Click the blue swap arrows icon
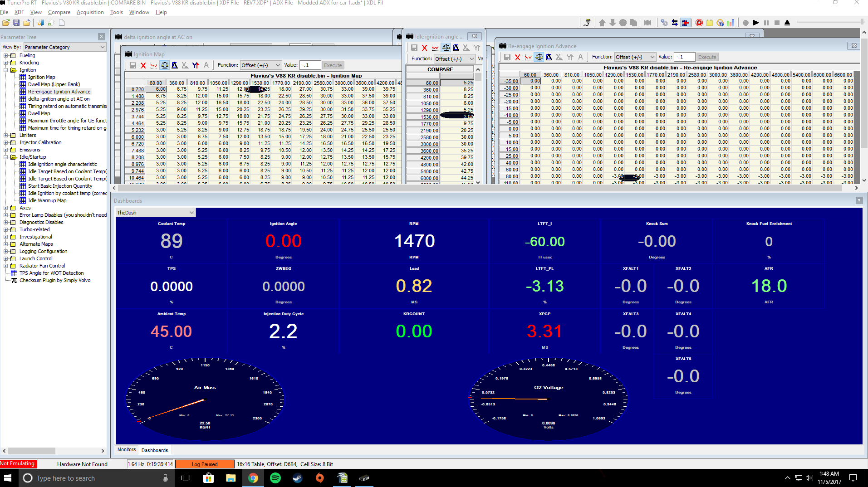 pyautogui.click(x=675, y=23)
